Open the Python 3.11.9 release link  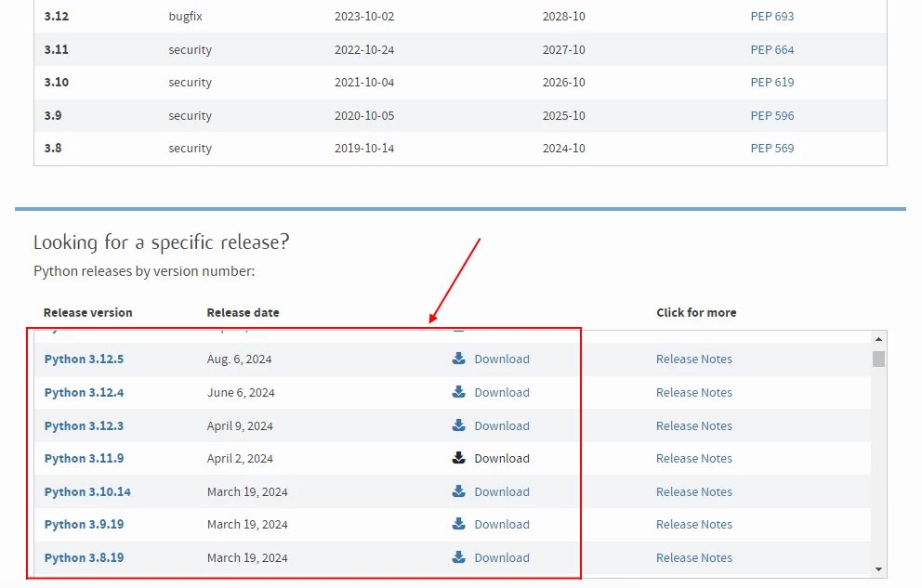coord(84,458)
